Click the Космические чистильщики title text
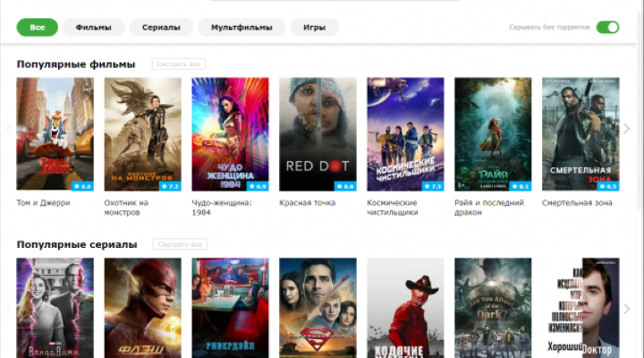Viewport: 644px width, 358px height. pyautogui.click(x=393, y=208)
